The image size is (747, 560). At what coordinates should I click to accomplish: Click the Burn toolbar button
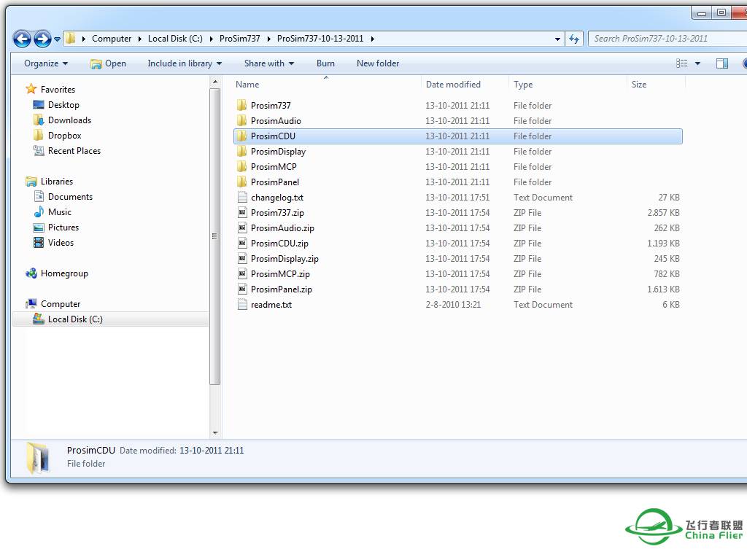(325, 63)
